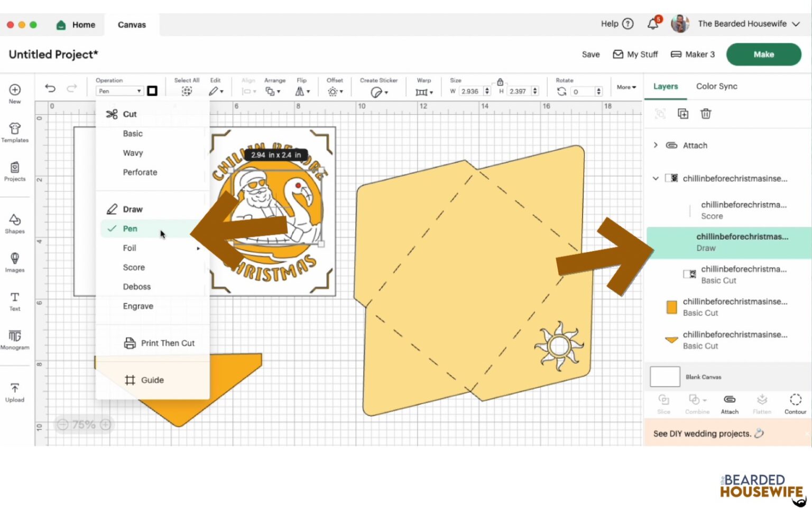Click the Duplicate layer icon
Viewport: 812px width, 516px height.
683,114
